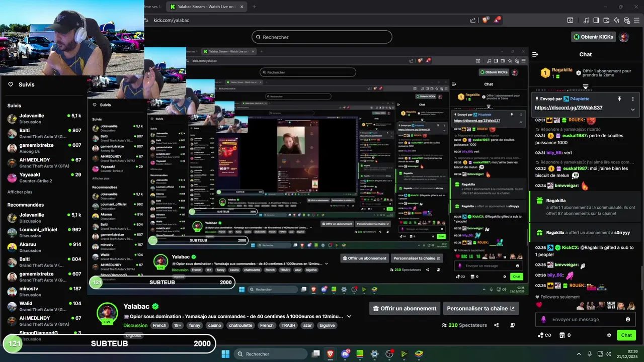Show hidden system tray icons chevron
The image size is (644, 362).
(580, 354)
